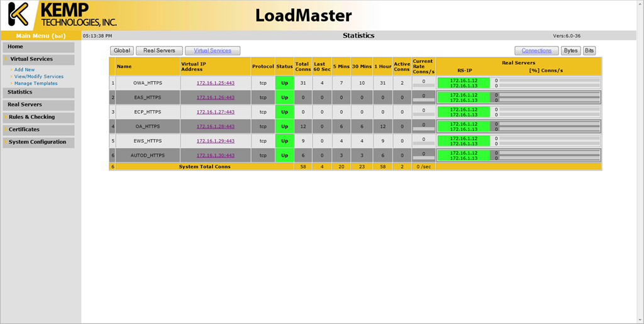
Task: Click the OA_HTTPS service name
Action: [x=147, y=126]
